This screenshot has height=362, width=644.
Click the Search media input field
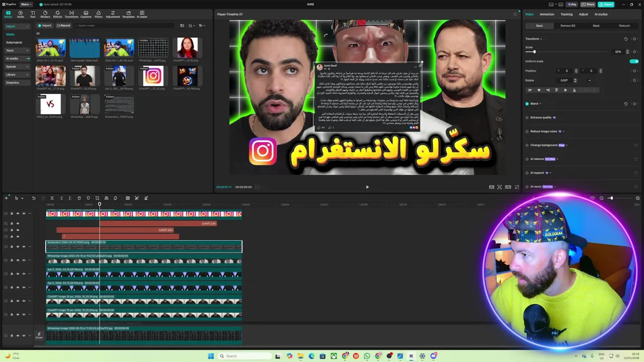(123, 26)
